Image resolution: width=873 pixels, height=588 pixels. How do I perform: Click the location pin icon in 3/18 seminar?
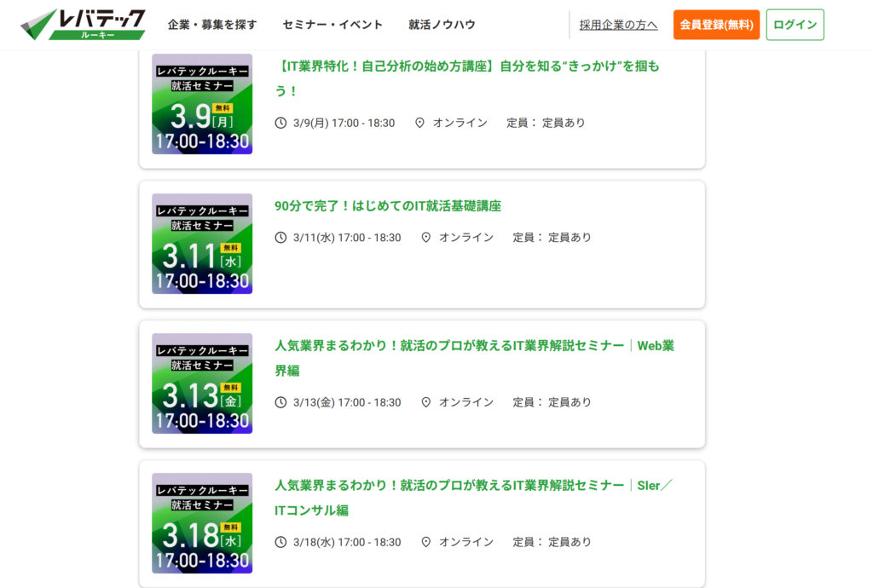[x=426, y=542]
